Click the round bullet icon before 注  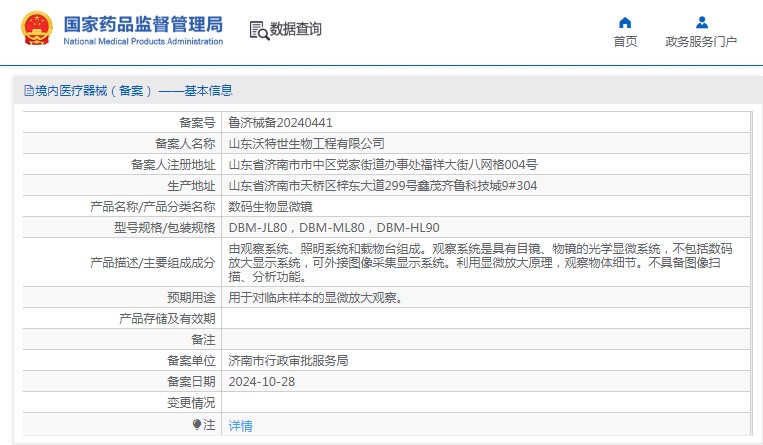[197, 425]
